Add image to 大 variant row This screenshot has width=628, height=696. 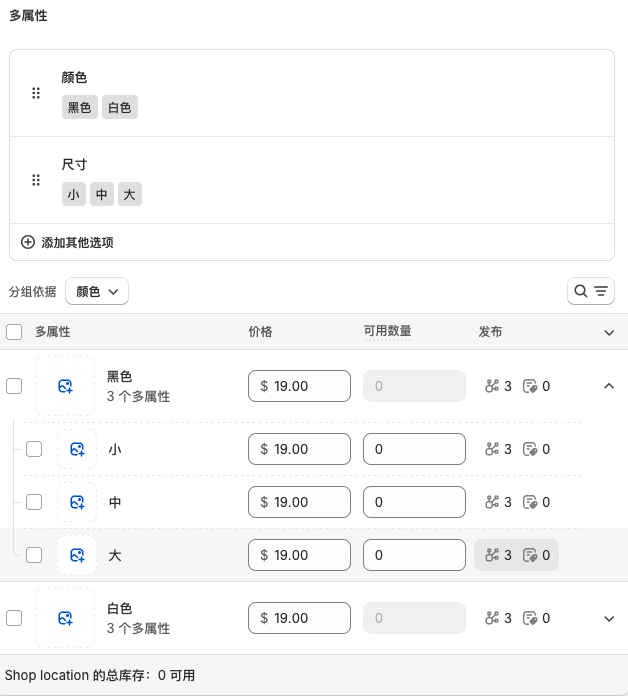coord(77,555)
